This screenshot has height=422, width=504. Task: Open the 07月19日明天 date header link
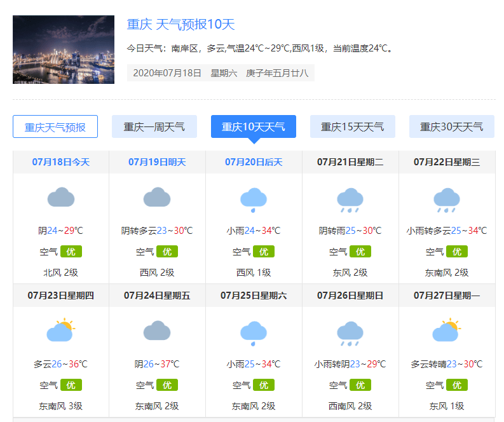[x=157, y=162]
